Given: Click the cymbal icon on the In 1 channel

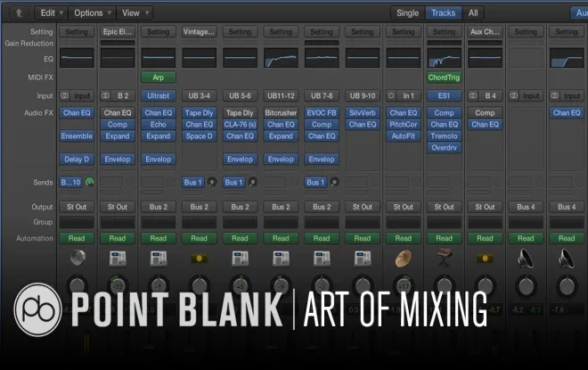Looking at the screenshot, I should pyautogui.click(x=404, y=259).
